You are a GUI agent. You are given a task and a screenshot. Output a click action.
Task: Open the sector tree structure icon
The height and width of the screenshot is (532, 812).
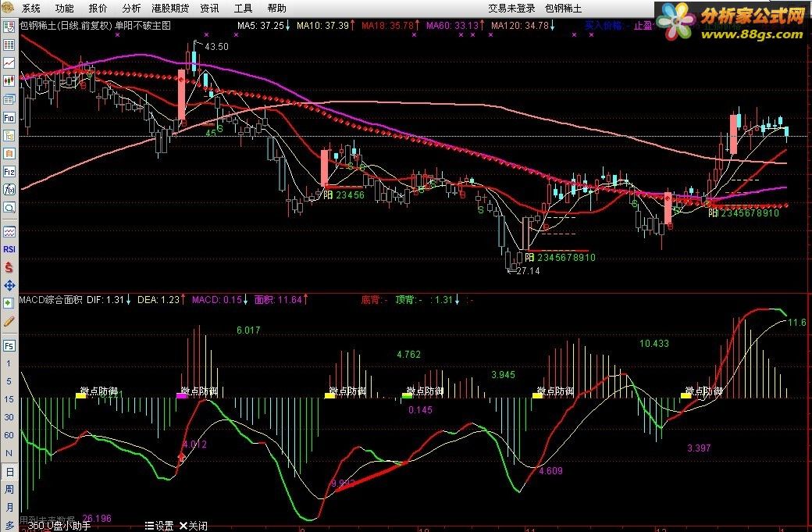(9, 136)
